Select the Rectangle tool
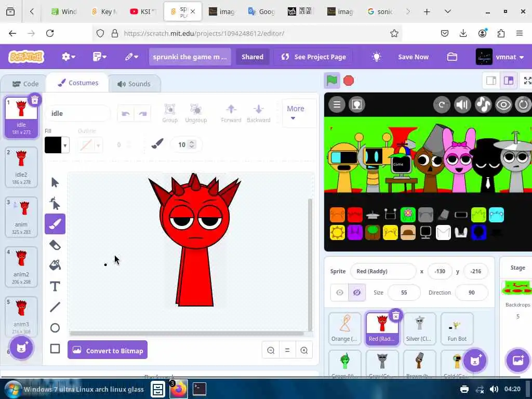Viewport: 532px width, 399px height. pos(55,349)
